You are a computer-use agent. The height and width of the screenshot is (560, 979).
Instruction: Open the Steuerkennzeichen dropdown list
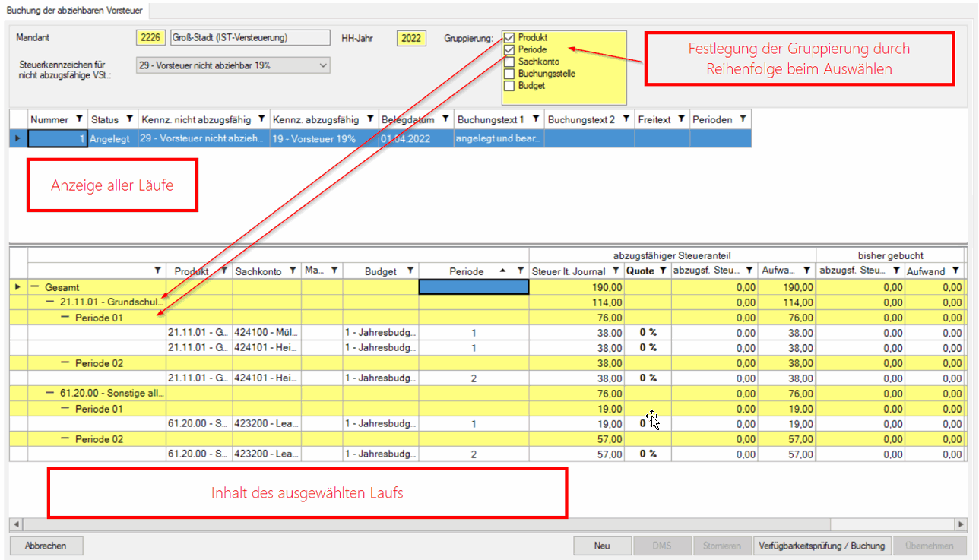(323, 65)
